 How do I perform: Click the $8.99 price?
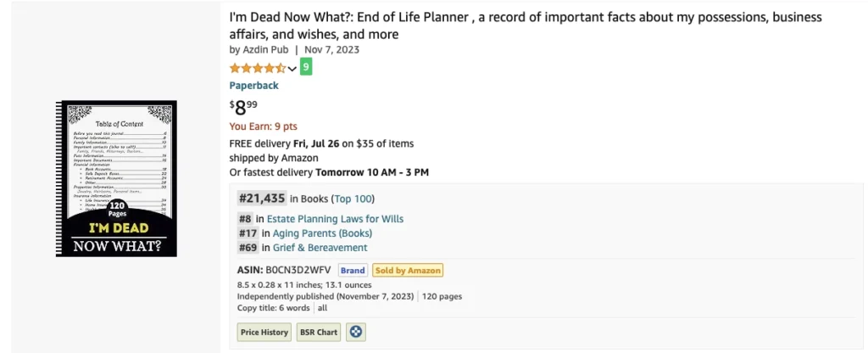pyautogui.click(x=243, y=107)
